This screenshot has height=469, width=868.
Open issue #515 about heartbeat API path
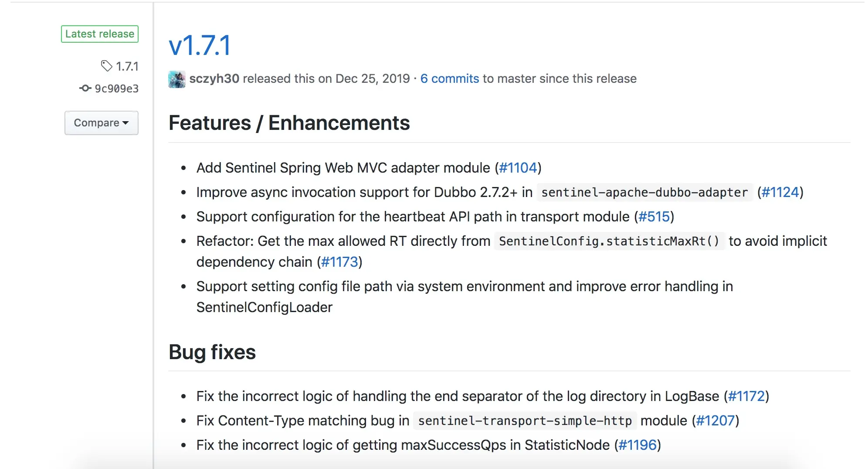[x=654, y=217]
